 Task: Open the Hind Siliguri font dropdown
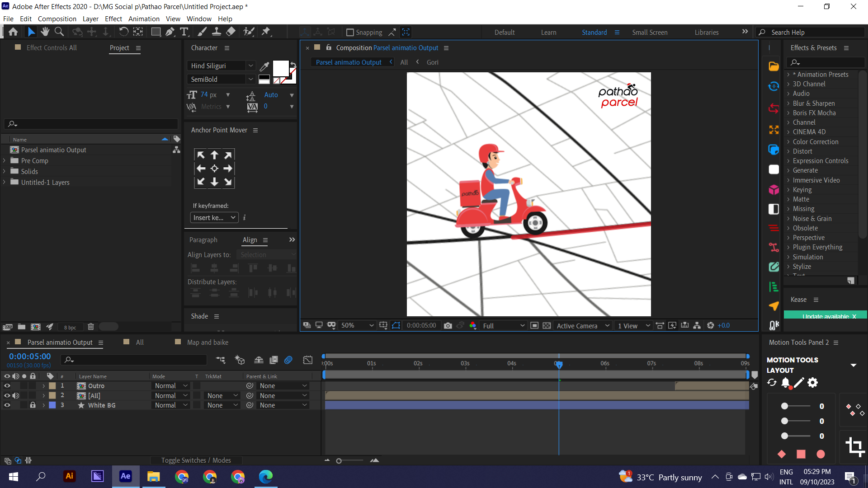(251, 66)
